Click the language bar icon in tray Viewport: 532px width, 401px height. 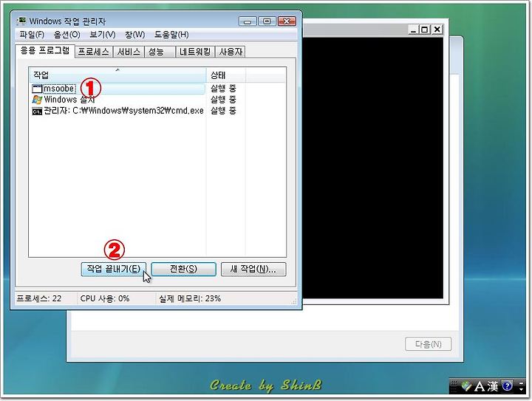point(466,386)
